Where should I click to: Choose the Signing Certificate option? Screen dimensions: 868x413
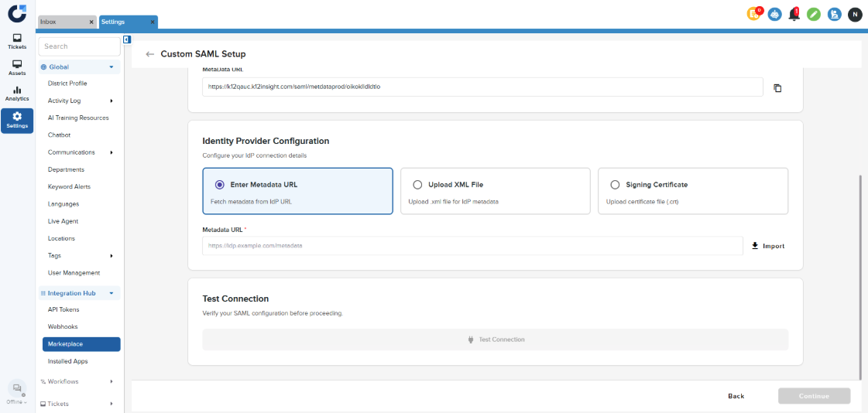[x=615, y=185]
